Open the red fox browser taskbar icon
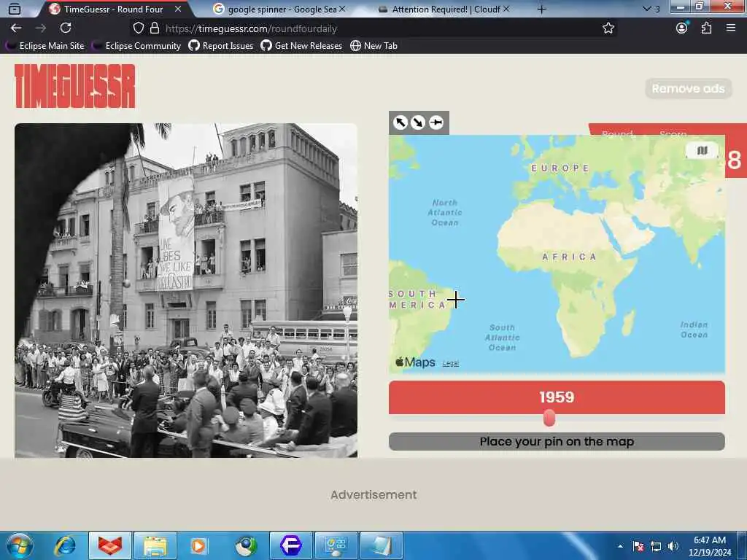This screenshot has height=560, width=747. 110,545
